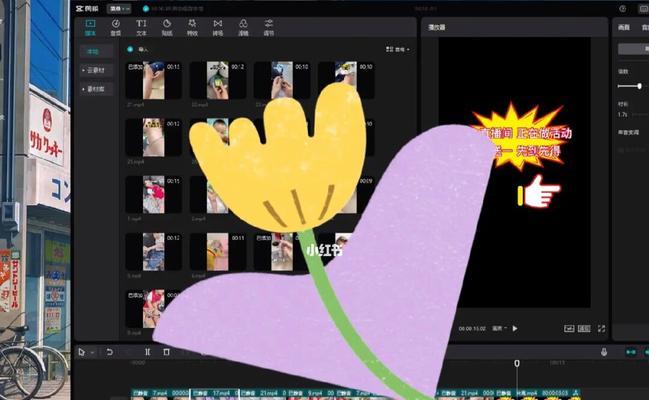The image size is (649, 400).
Task: Click the round 导入 import plus icon
Action: [x=130, y=49]
